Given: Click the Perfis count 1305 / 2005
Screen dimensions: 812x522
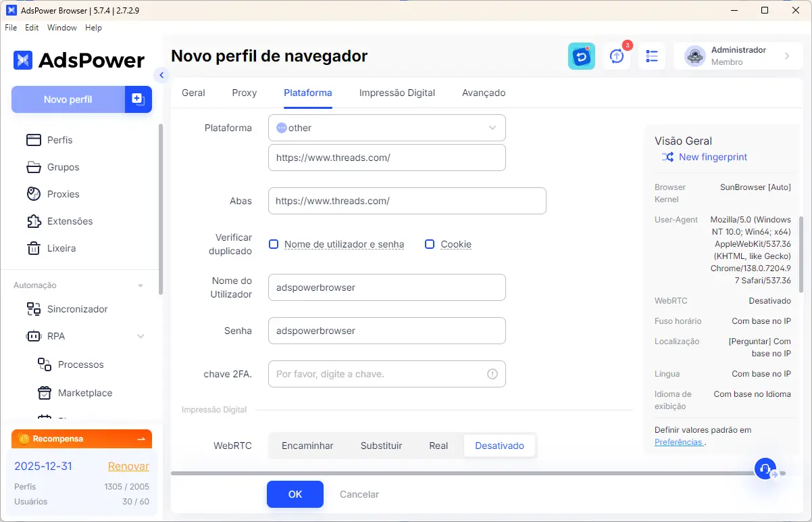Looking at the screenshot, I should coord(126,487).
